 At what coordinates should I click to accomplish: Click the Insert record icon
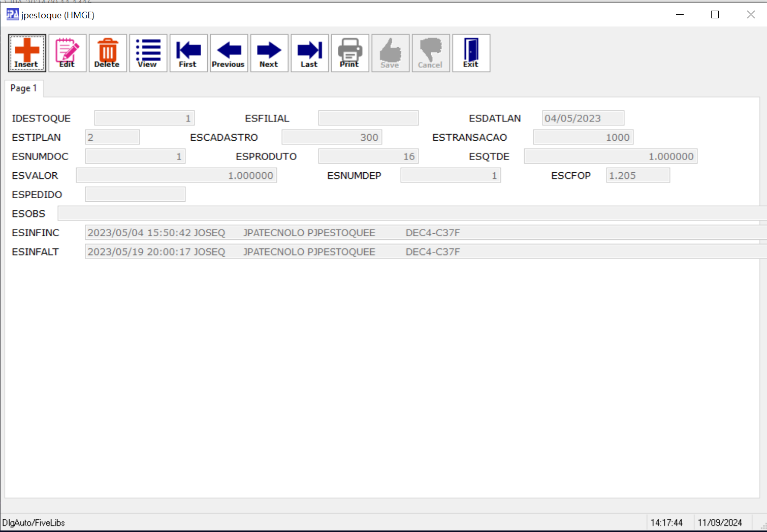pyautogui.click(x=27, y=53)
